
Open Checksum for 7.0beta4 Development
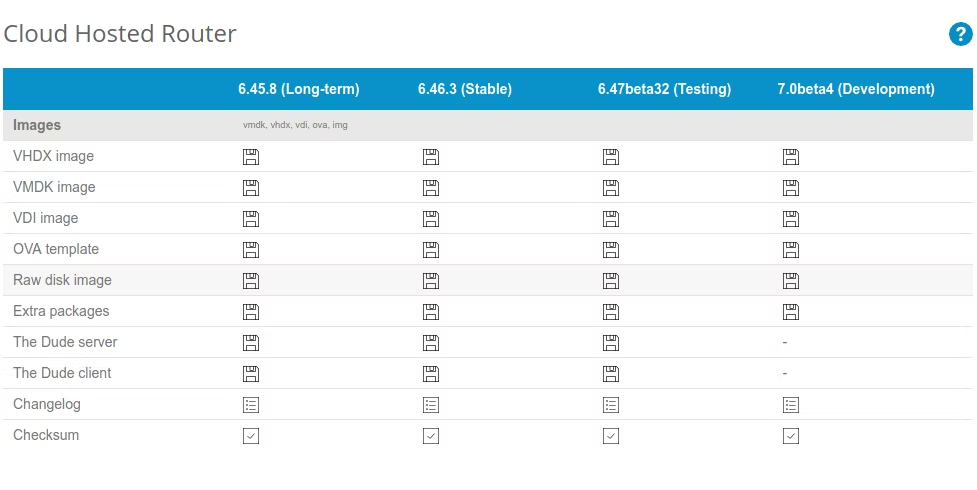click(x=791, y=436)
